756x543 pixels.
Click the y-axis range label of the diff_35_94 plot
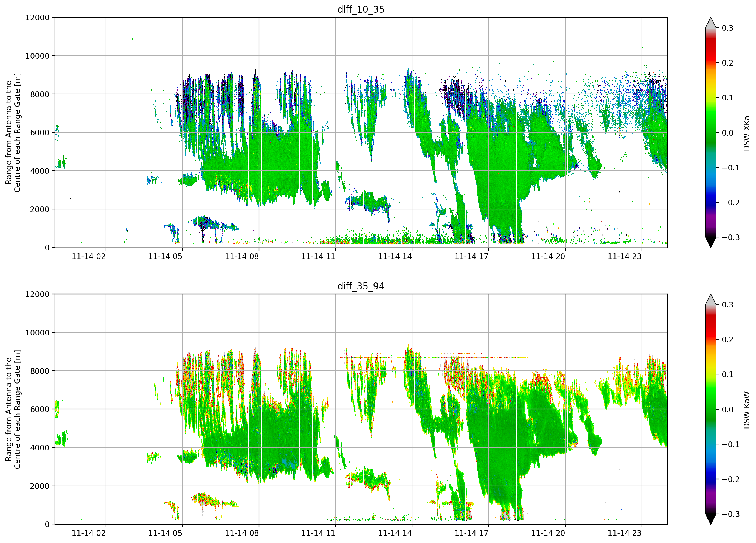point(13,409)
